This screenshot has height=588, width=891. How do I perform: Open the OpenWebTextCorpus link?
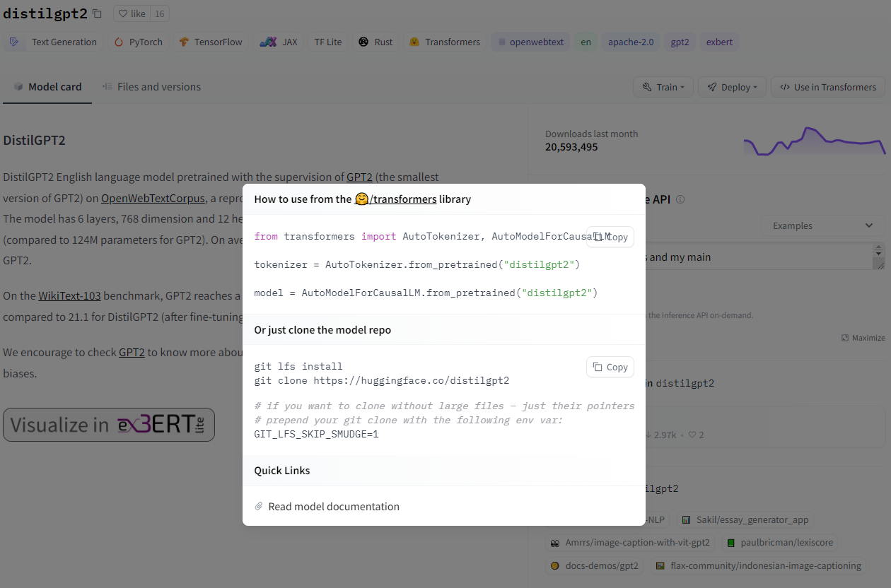pos(153,198)
